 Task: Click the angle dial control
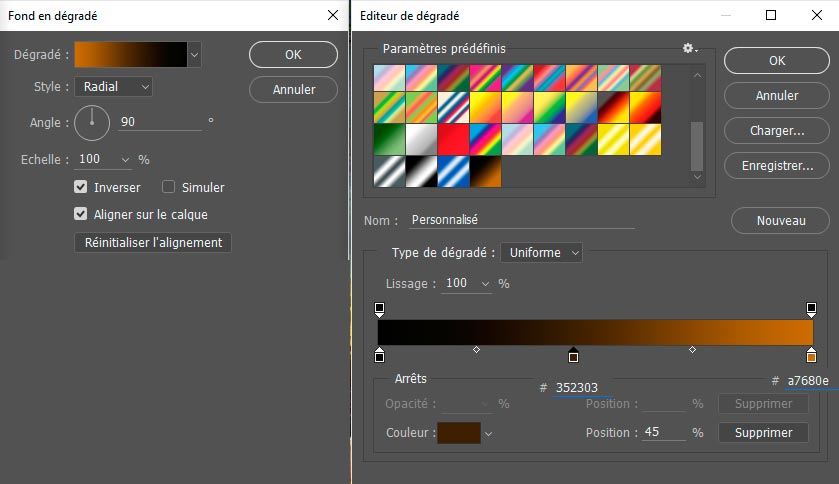pyautogui.click(x=91, y=122)
